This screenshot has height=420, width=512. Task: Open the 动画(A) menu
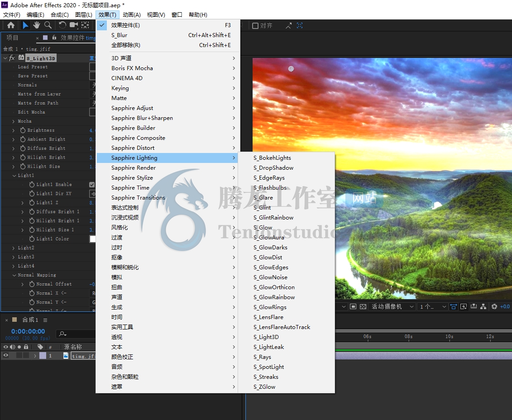coord(132,14)
